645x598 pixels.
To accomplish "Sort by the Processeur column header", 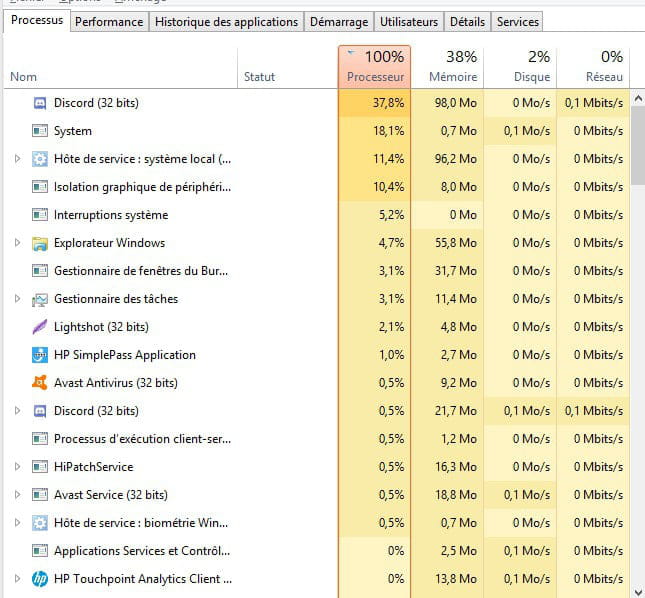I will 375,66.
